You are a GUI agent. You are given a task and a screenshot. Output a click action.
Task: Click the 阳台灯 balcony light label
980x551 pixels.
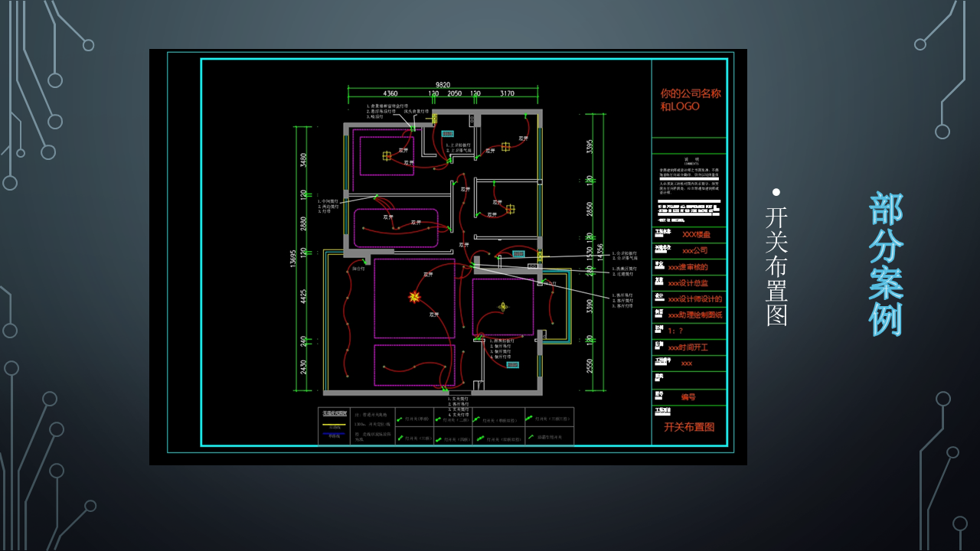[x=358, y=269]
